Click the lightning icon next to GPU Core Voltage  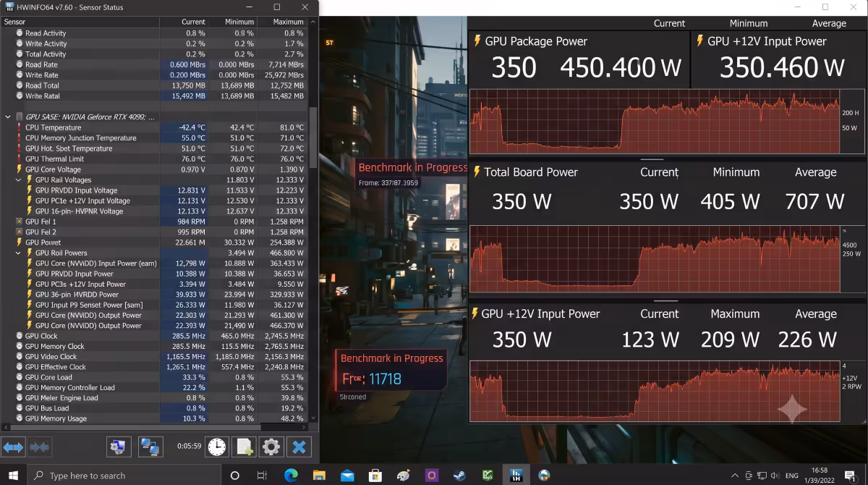click(x=19, y=169)
